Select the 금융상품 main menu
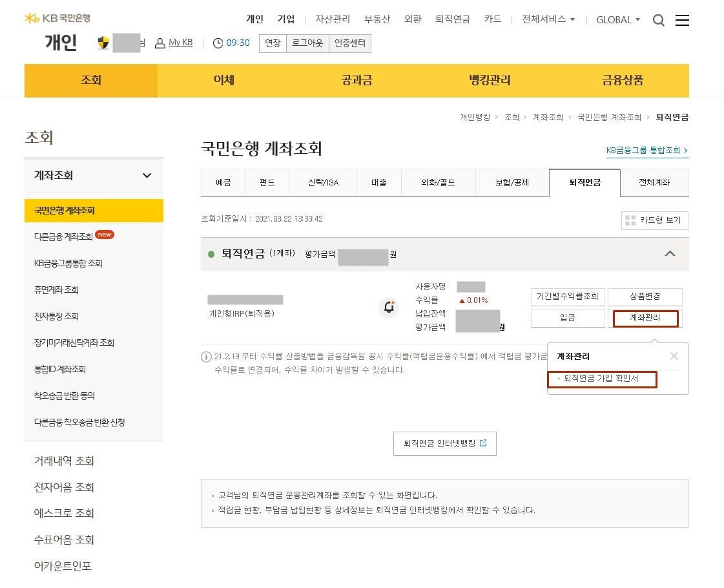The image size is (724, 588). pos(623,80)
